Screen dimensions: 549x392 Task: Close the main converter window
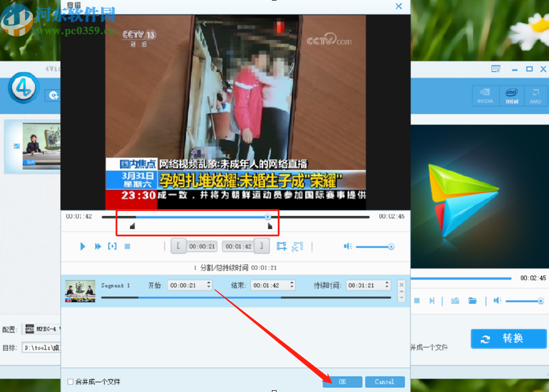pos(544,69)
